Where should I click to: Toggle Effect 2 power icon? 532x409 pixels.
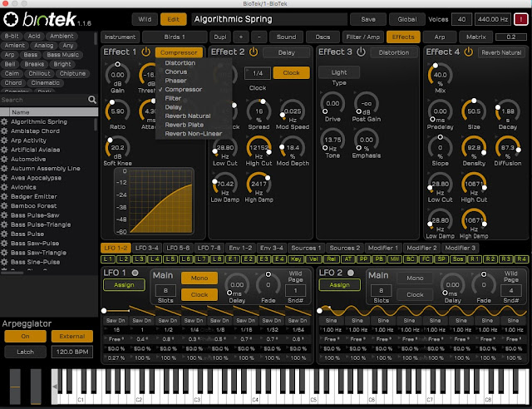(x=254, y=52)
